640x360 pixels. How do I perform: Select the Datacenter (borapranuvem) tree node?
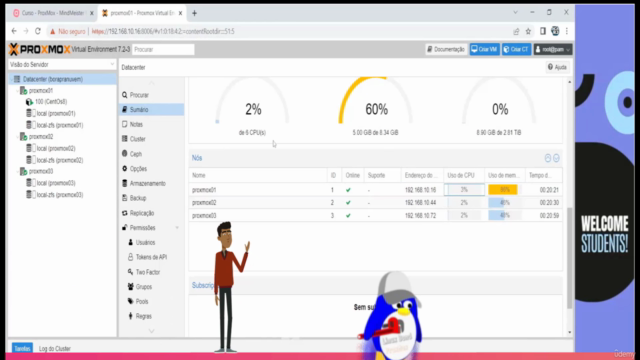point(62,79)
